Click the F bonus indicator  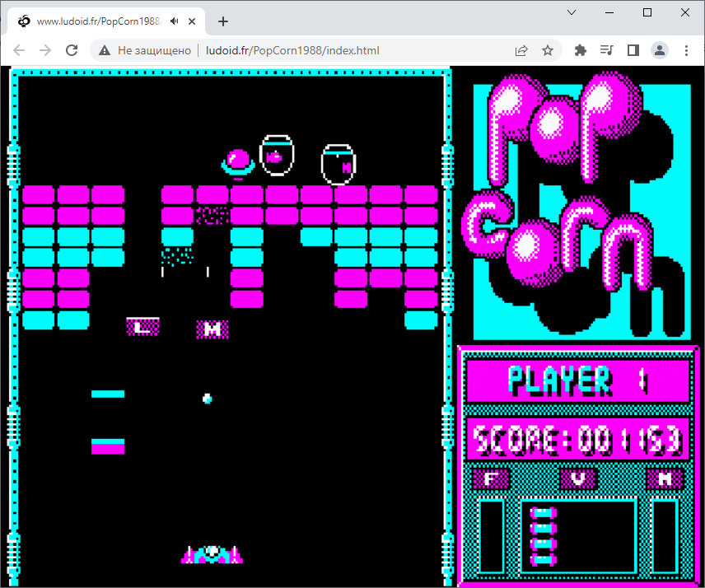[492, 478]
